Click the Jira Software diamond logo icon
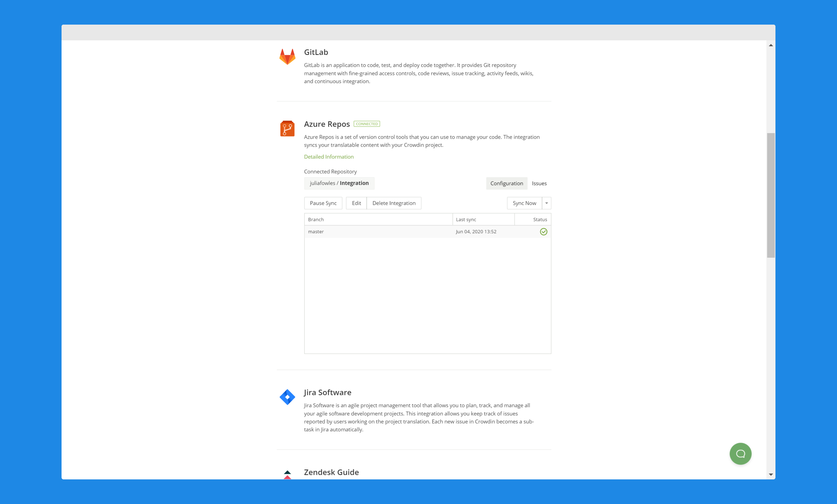 pyautogui.click(x=287, y=397)
